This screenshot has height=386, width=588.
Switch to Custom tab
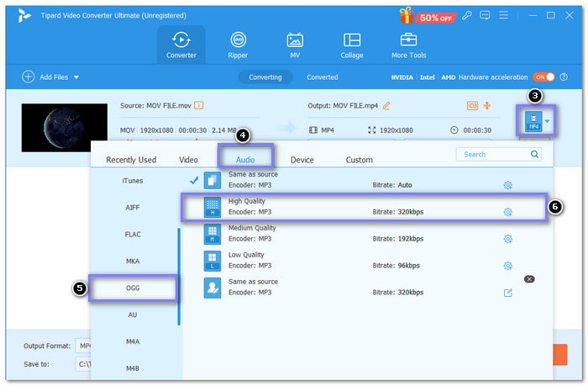coord(360,160)
